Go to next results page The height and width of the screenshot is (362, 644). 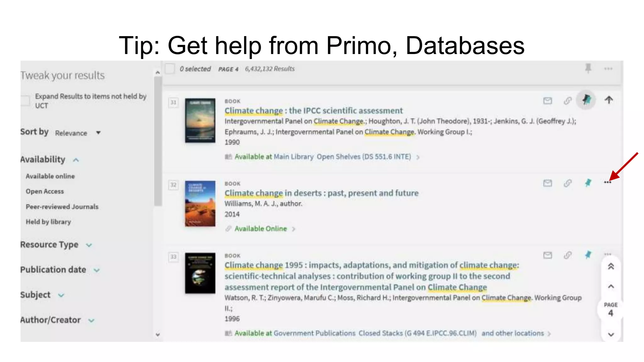click(611, 335)
